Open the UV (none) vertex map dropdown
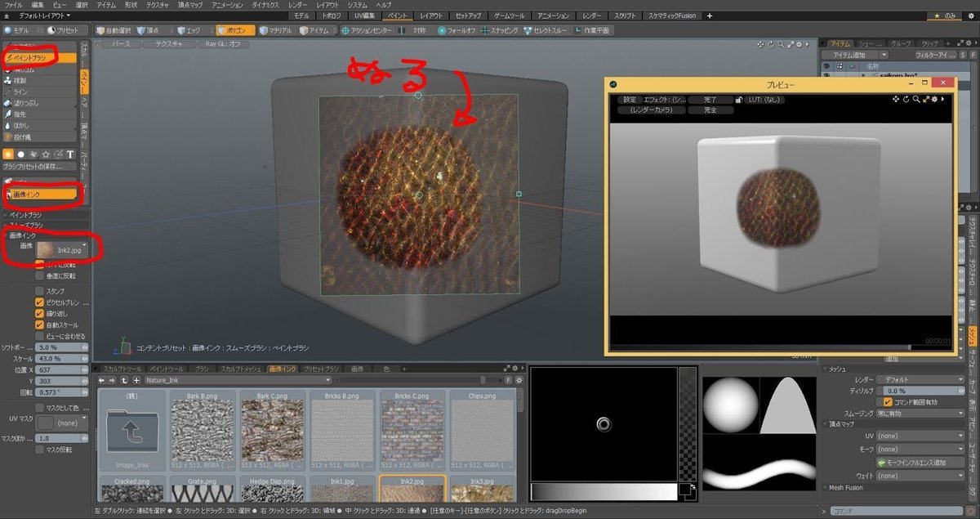980x519 pixels. point(921,436)
